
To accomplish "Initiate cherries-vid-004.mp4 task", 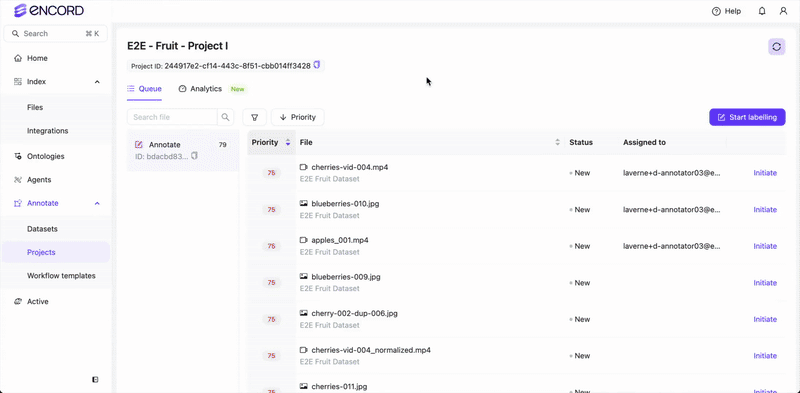I will (765, 173).
